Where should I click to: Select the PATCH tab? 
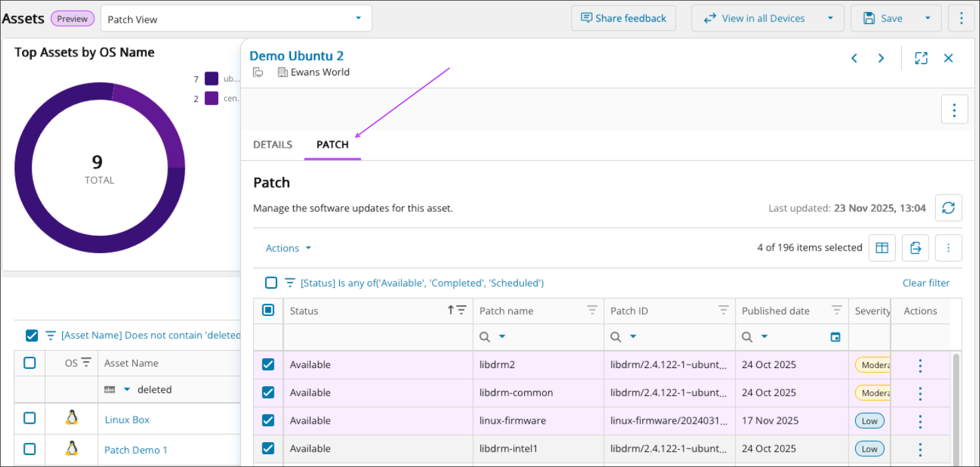(x=332, y=144)
